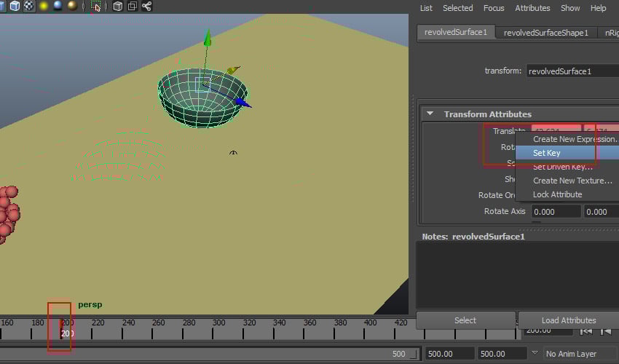Click the yellow light sphere icon
Viewport: 619px width, 364px height.
(44, 7)
